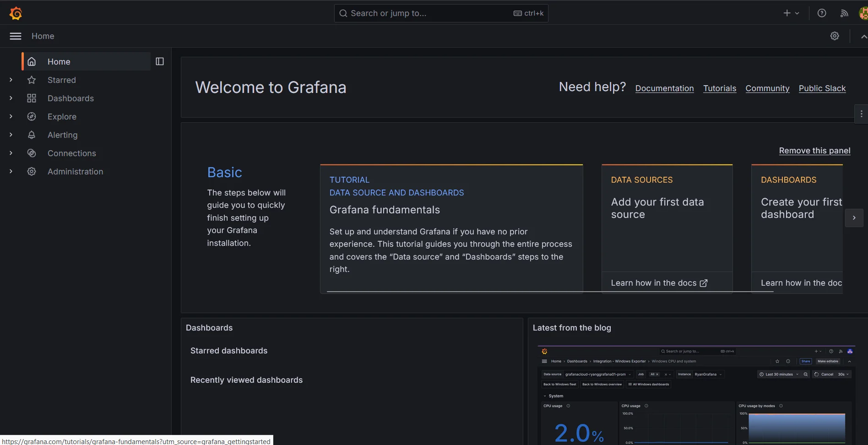Click the help question-mark icon
This screenshot has width=868, height=445.
[821, 13]
